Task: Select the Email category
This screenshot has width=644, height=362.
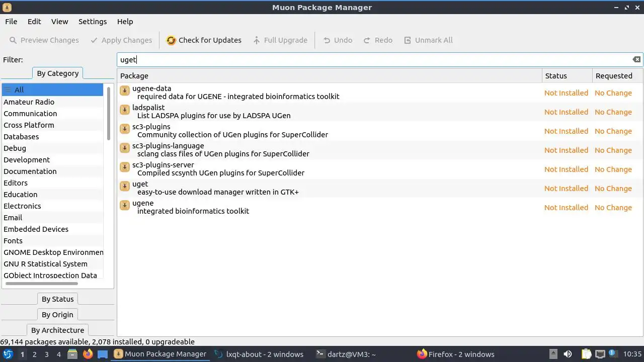Action: coord(52,218)
